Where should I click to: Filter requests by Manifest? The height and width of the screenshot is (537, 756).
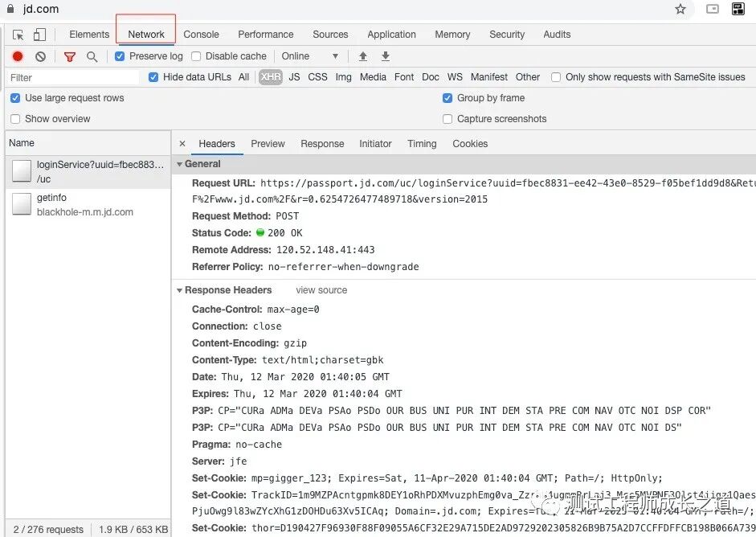coord(489,77)
